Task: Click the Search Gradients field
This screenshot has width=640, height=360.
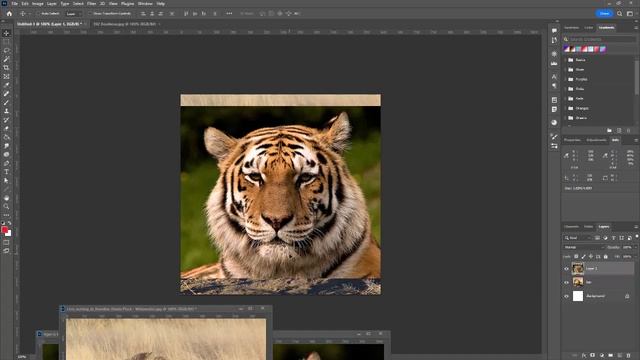Action: pos(600,39)
